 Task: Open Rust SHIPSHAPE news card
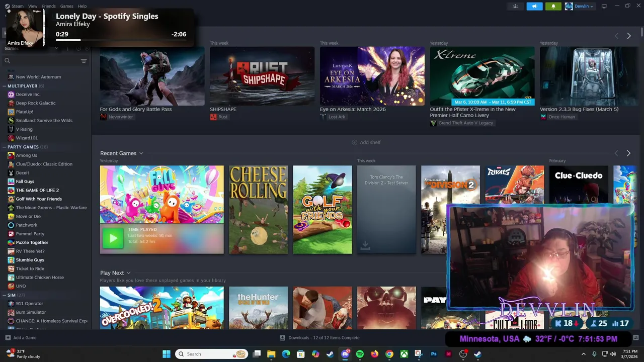(x=262, y=76)
